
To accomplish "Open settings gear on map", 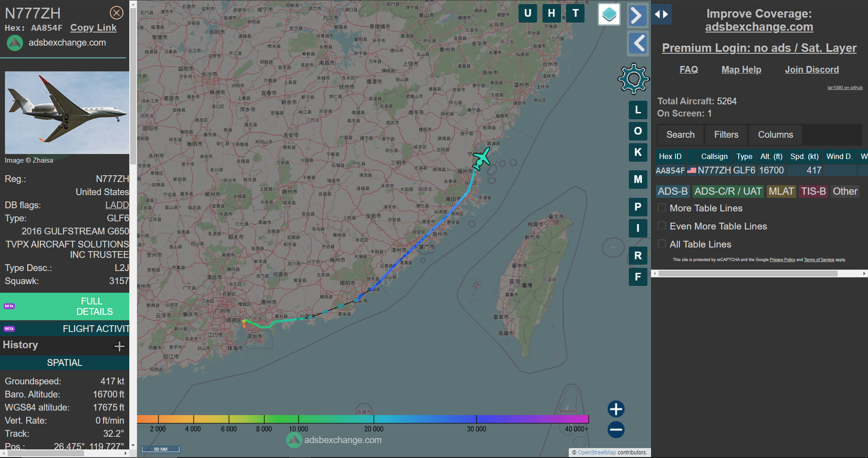I will 633,79.
